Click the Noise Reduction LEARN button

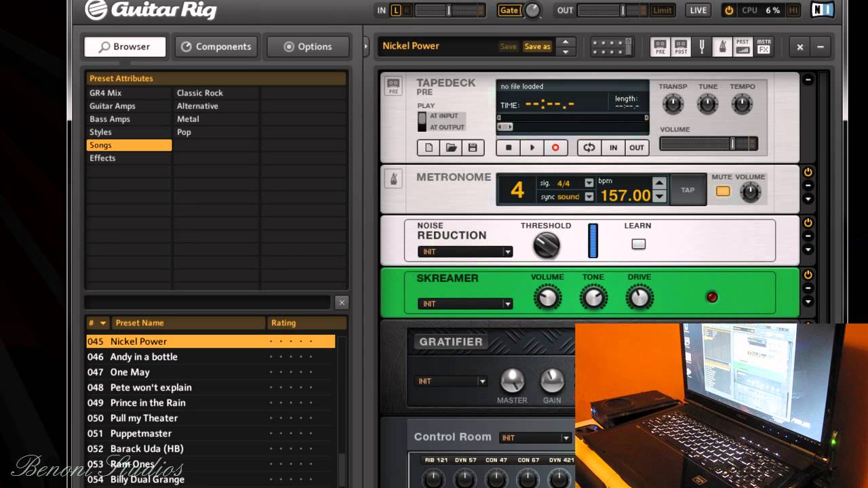(x=638, y=244)
